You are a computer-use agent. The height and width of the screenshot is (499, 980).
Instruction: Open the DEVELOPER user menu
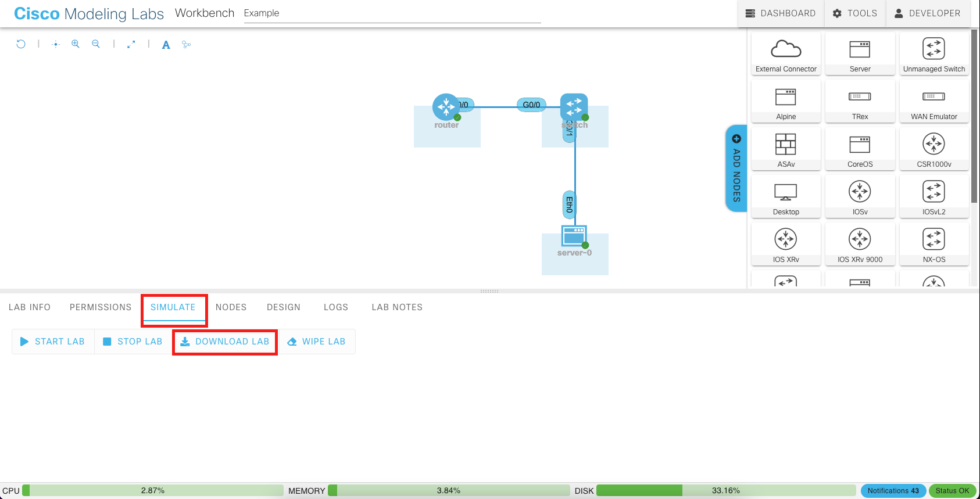(x=928, y=13)
